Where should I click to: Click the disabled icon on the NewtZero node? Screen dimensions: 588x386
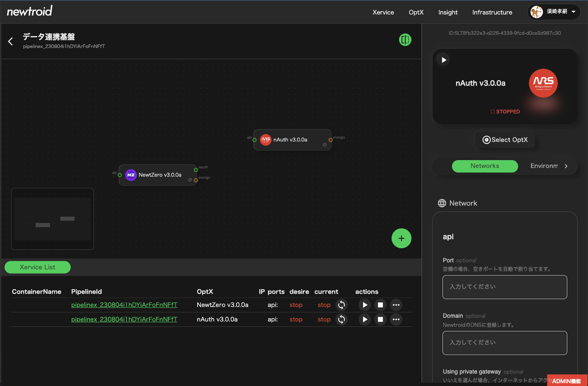click(x=190, y=180)
